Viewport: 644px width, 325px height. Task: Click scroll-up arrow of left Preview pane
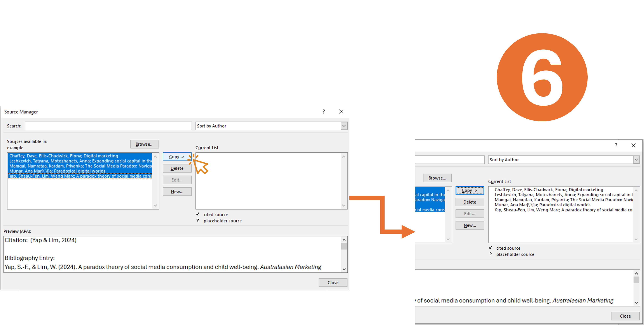(x=344, y=240)
